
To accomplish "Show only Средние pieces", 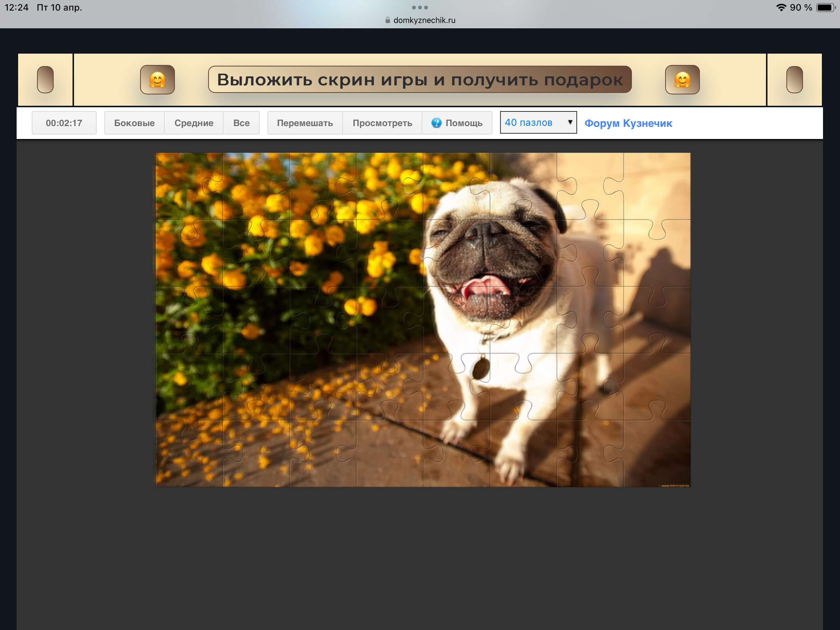I will 194,123.
